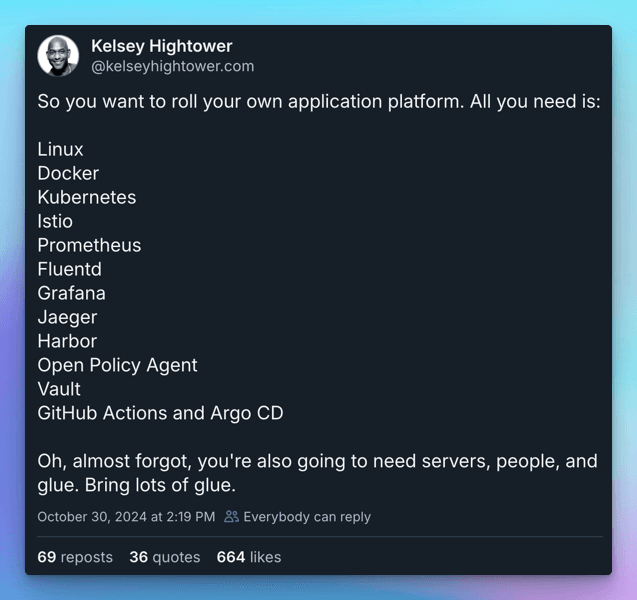Viewport: 637px width, 600px height.
Task: Click the Grafana line in the post
Action: [72, 293]
